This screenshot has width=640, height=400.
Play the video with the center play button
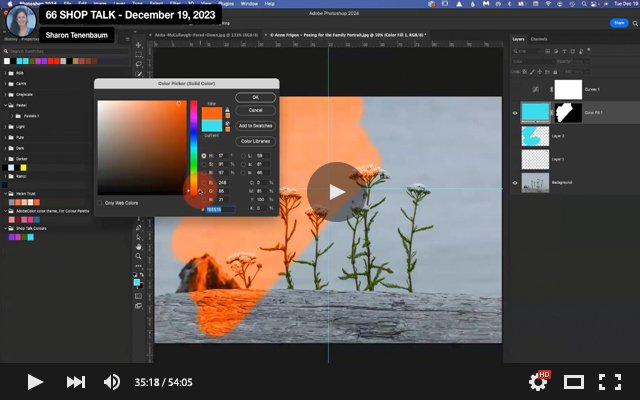click(336, 192)
